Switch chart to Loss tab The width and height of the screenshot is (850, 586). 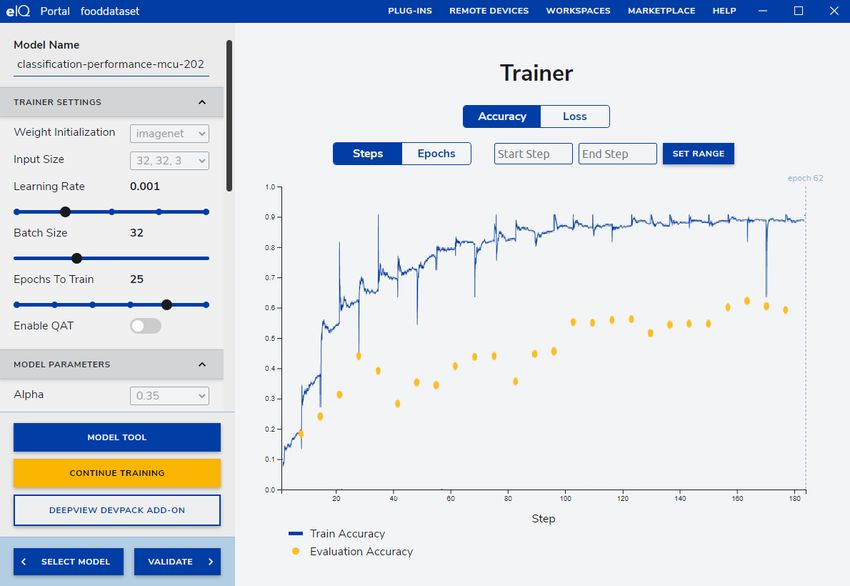coord(575,117)
